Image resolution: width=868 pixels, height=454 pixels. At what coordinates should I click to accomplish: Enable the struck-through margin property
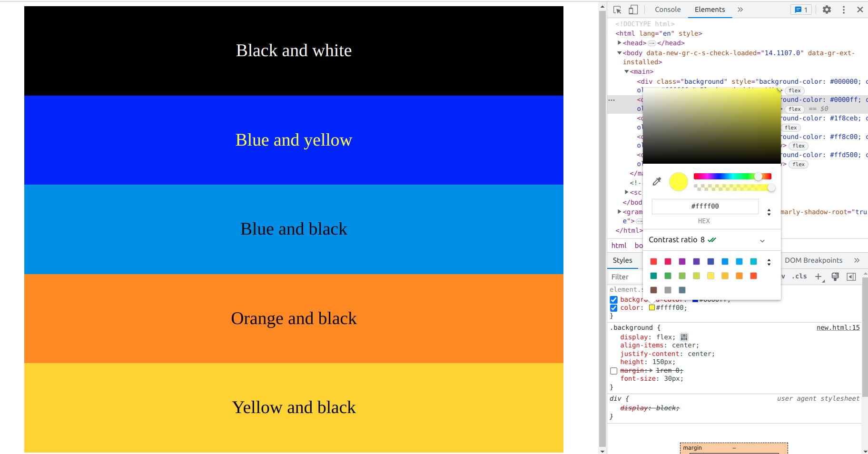pos(614,371)
